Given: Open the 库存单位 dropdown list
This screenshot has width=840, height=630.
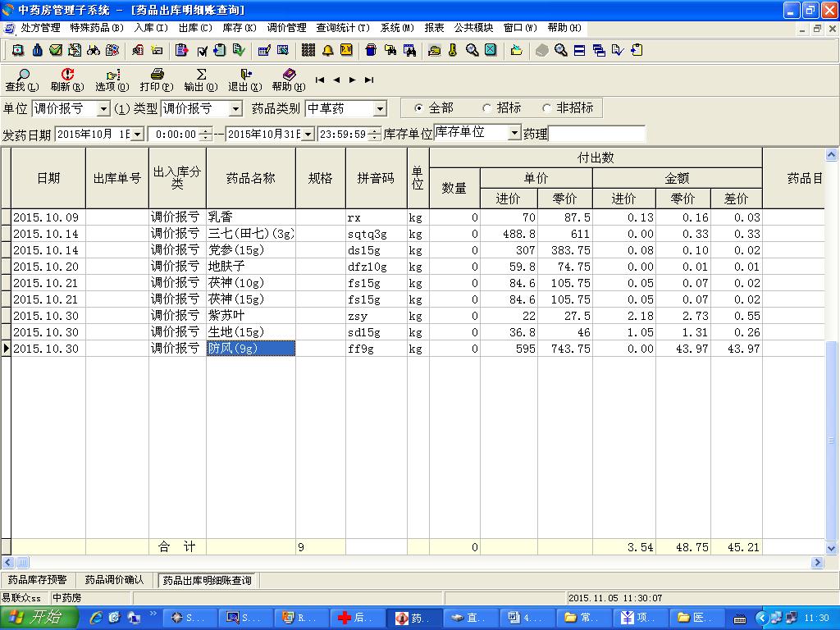Looking at the screenshot, I should coord(514,133).
